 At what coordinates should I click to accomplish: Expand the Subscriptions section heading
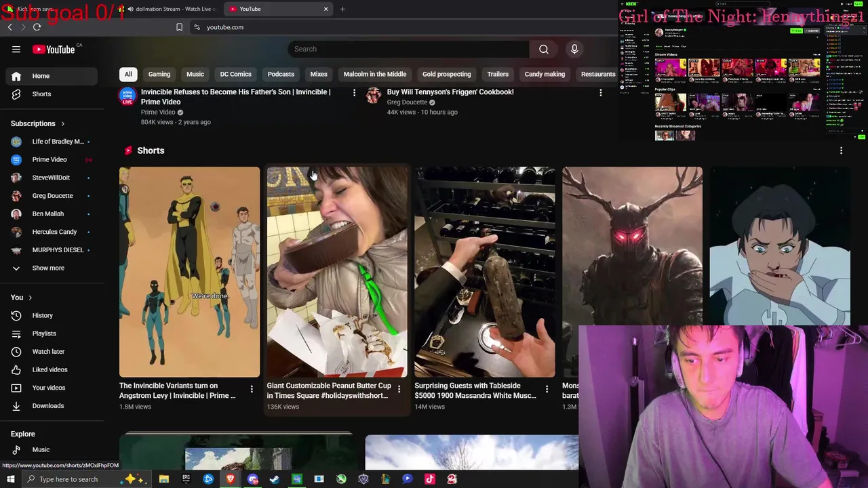pyautogui.click(x=38, y=123)
